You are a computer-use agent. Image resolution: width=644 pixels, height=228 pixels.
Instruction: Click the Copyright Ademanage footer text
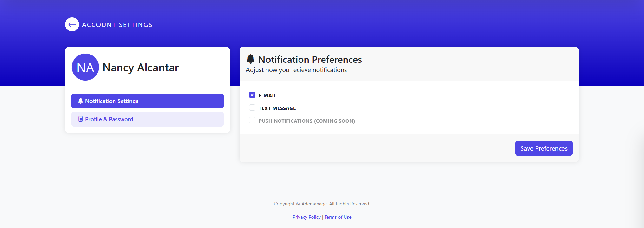pos(322,204)
